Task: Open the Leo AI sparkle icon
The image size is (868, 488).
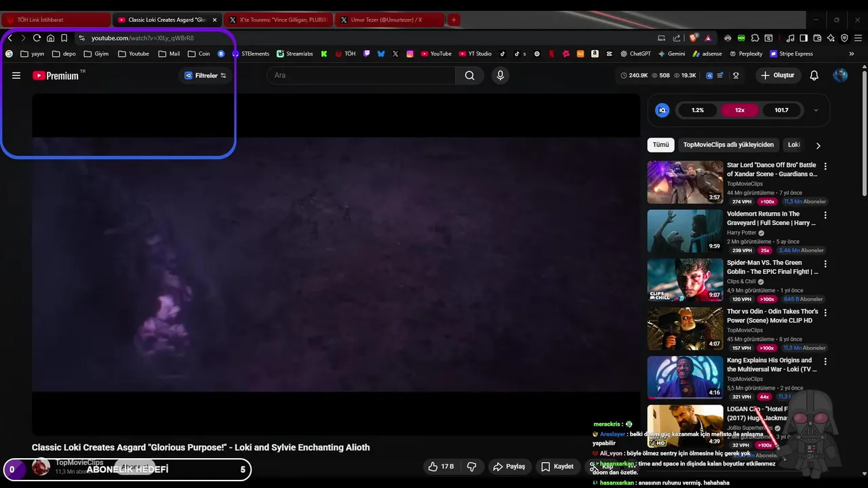Action: pyautogui.click(x=831, y=38)
